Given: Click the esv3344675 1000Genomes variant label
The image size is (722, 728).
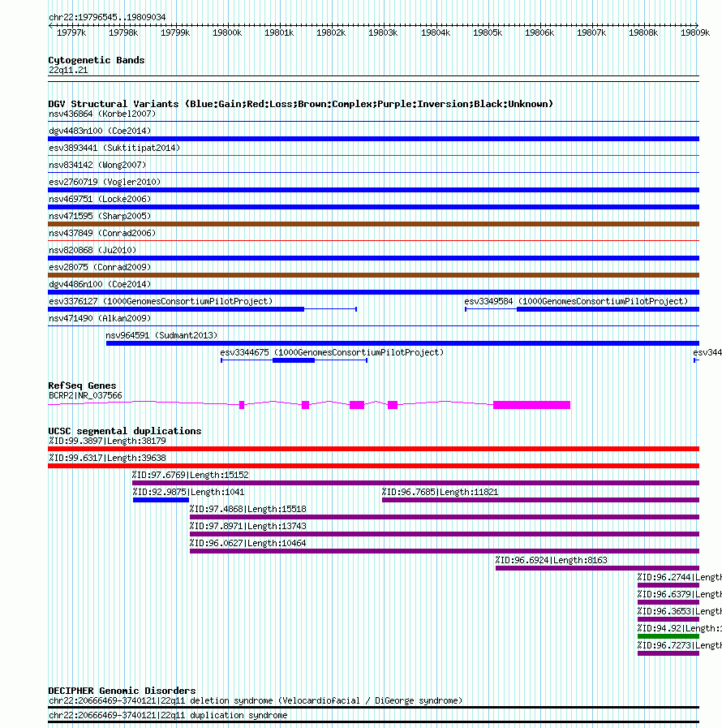Looking at the screenshot, I should pyautogui.click(x=332, y=352).
